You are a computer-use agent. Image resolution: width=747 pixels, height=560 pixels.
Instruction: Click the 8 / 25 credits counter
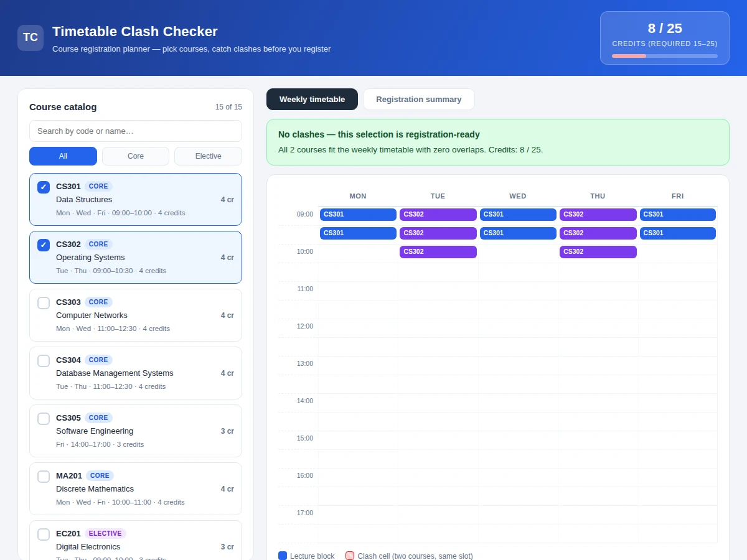tap(665, 29)
